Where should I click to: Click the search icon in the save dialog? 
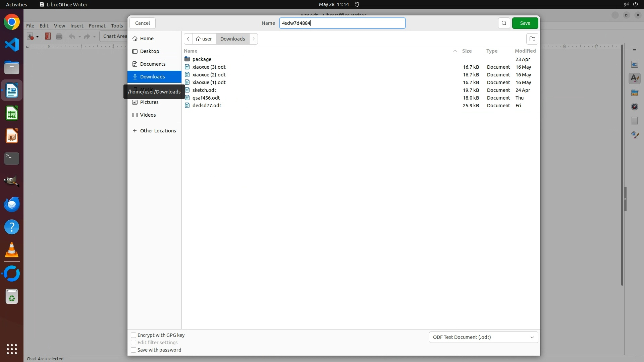coord(504,23)
